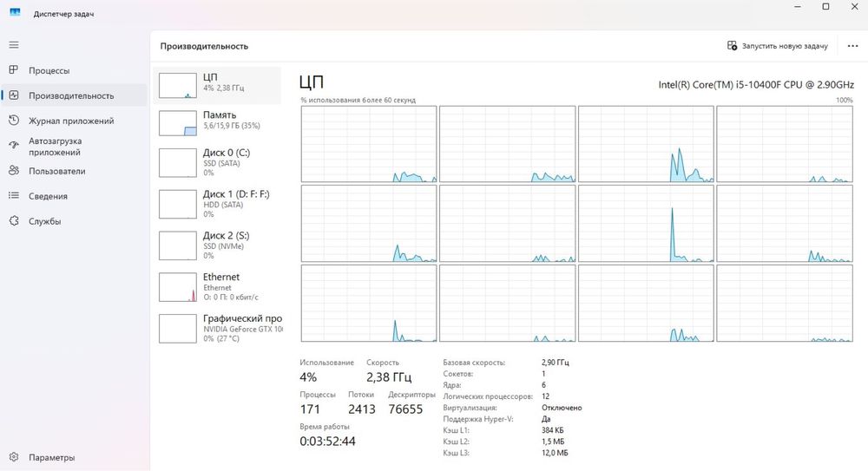Open the Службы page

(45, 221)
